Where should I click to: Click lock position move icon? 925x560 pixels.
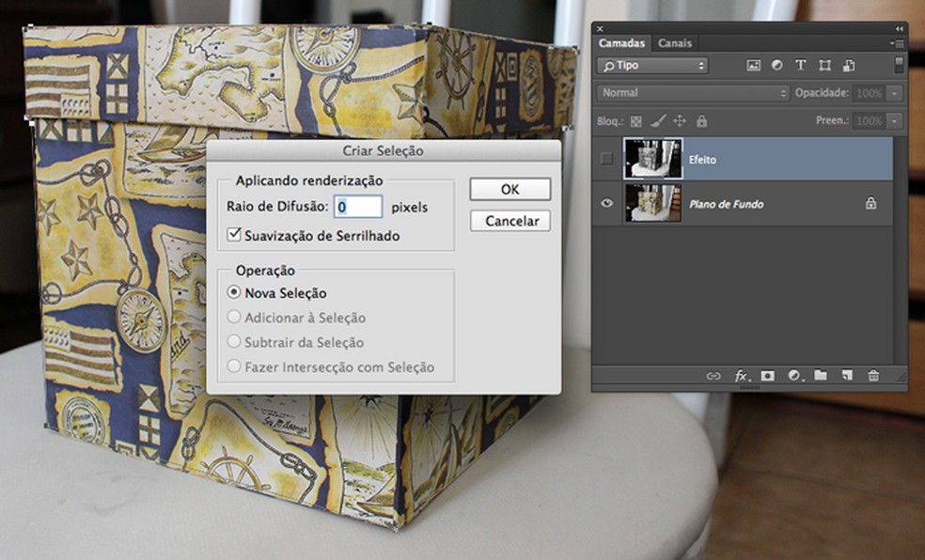(680, 121)
